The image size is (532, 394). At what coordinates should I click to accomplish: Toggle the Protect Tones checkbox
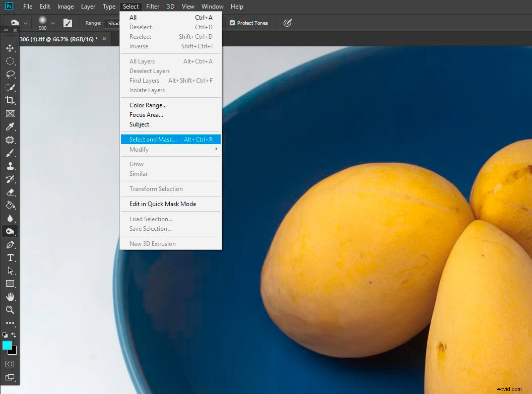point(232,23)
